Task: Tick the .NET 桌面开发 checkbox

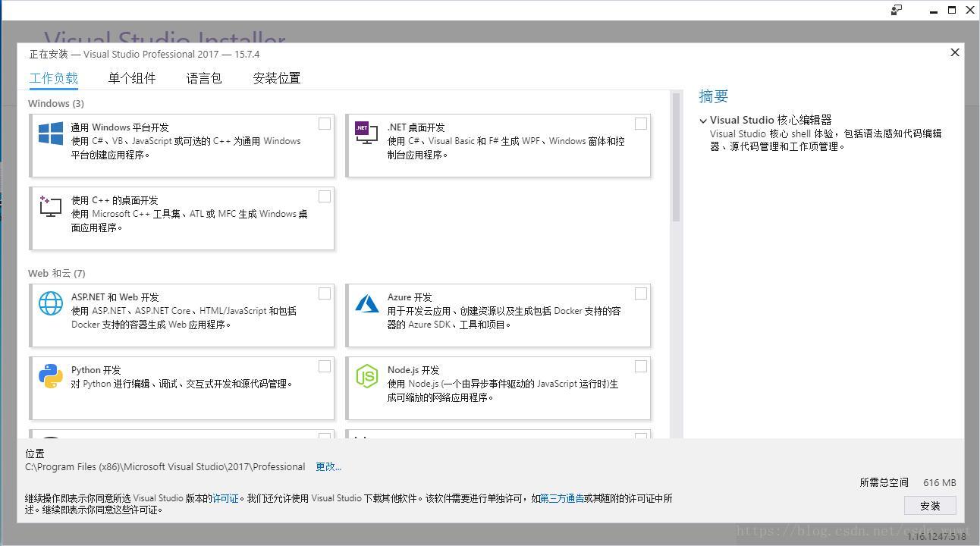Action: [x=641, y=124]
